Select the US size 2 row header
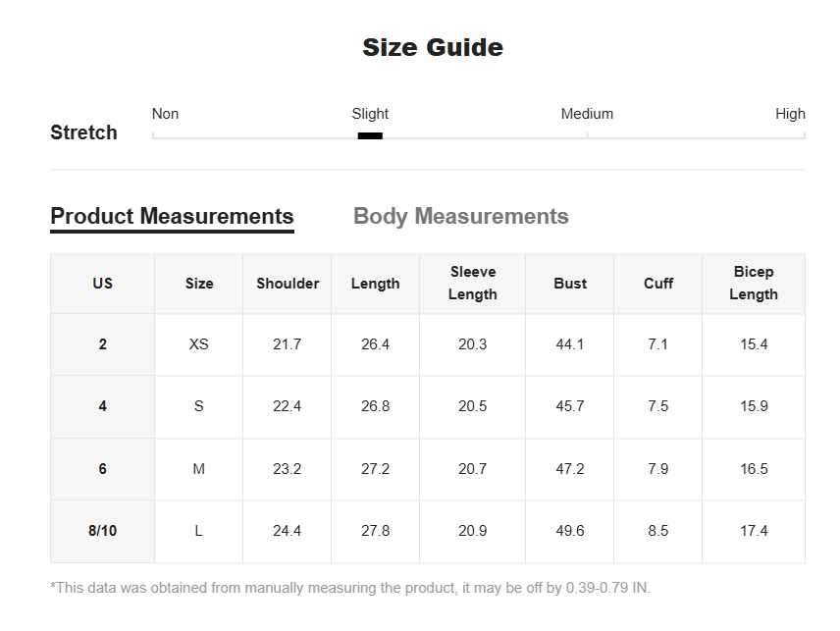This screenshot has width=840, height=631. tap(102, 344)
